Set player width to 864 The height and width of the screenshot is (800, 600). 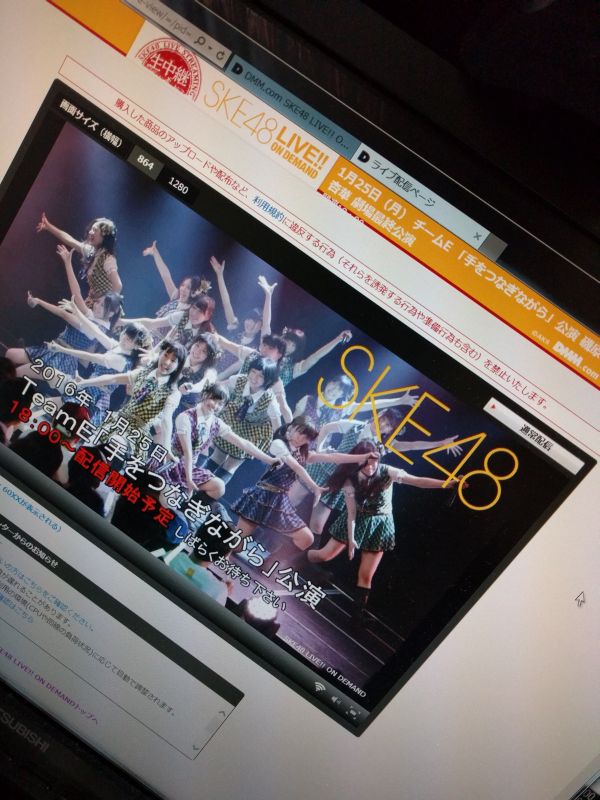click(x=146, y=163)
